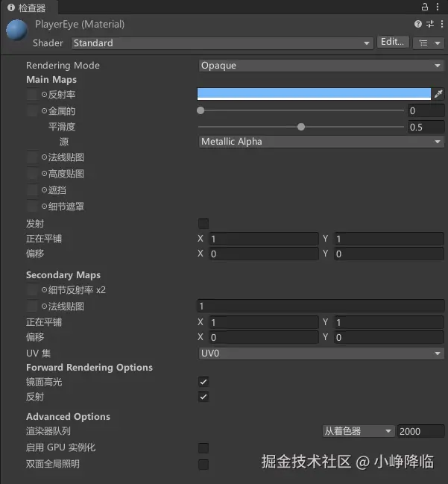Click Main Maps 偏移 X field
The image size is (448, 484).
(263, 254)
